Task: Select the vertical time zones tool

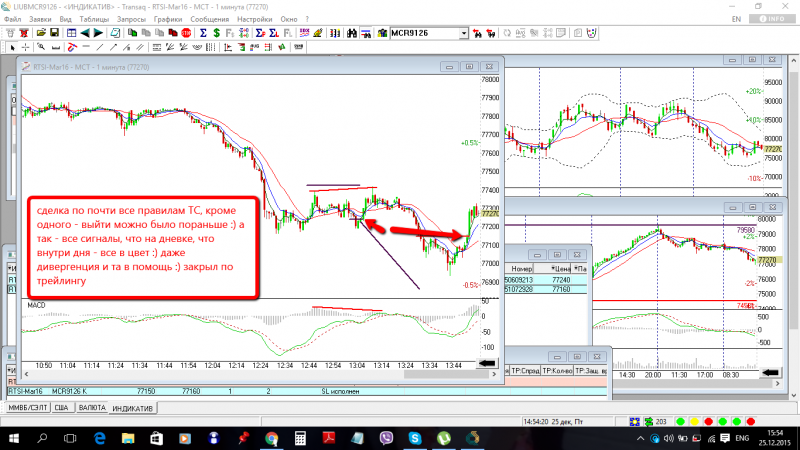Action: click(x=210, y=47)
